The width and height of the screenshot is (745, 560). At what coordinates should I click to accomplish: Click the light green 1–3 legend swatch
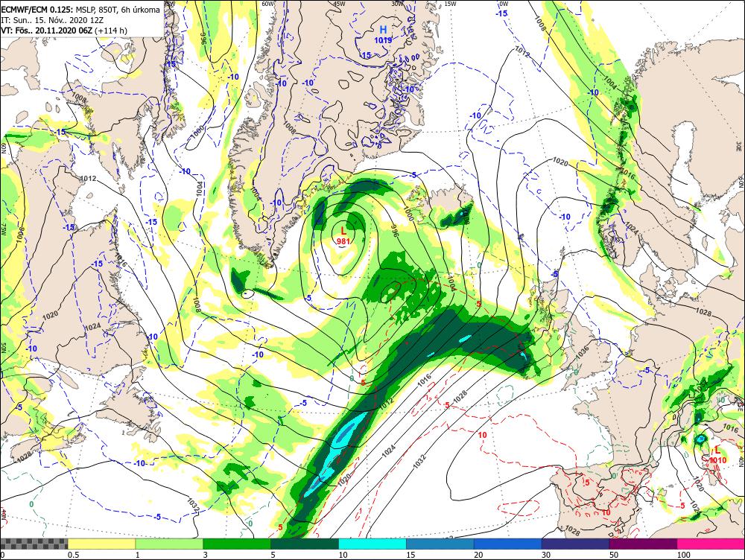click(168, 544)
